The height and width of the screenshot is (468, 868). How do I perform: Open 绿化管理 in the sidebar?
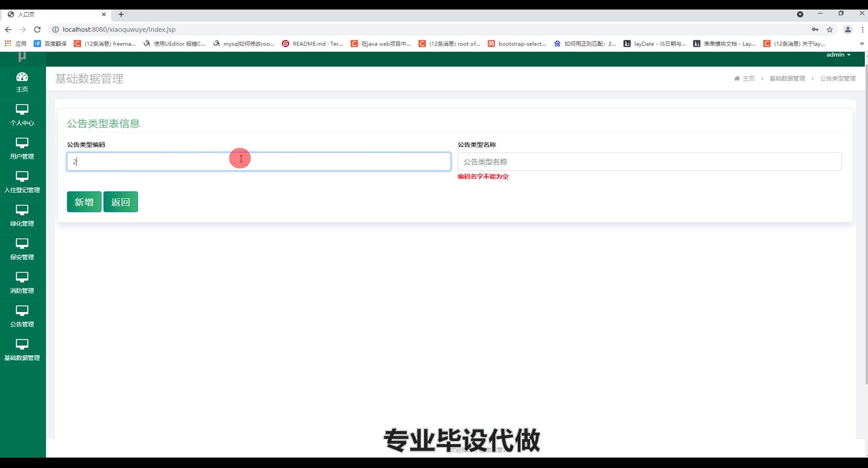22,216
